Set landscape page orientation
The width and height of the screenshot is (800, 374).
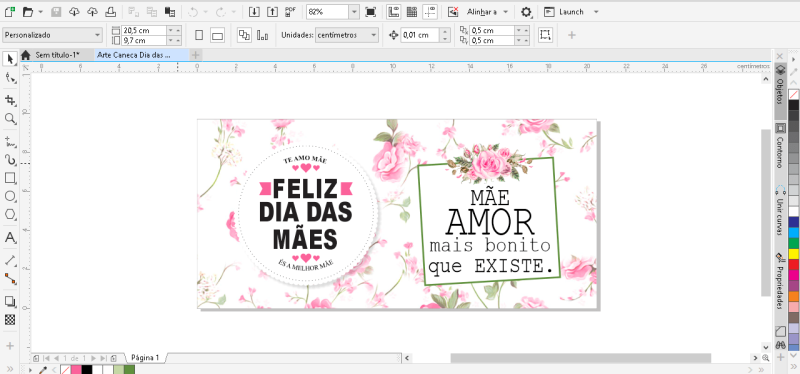pos(217,35)
